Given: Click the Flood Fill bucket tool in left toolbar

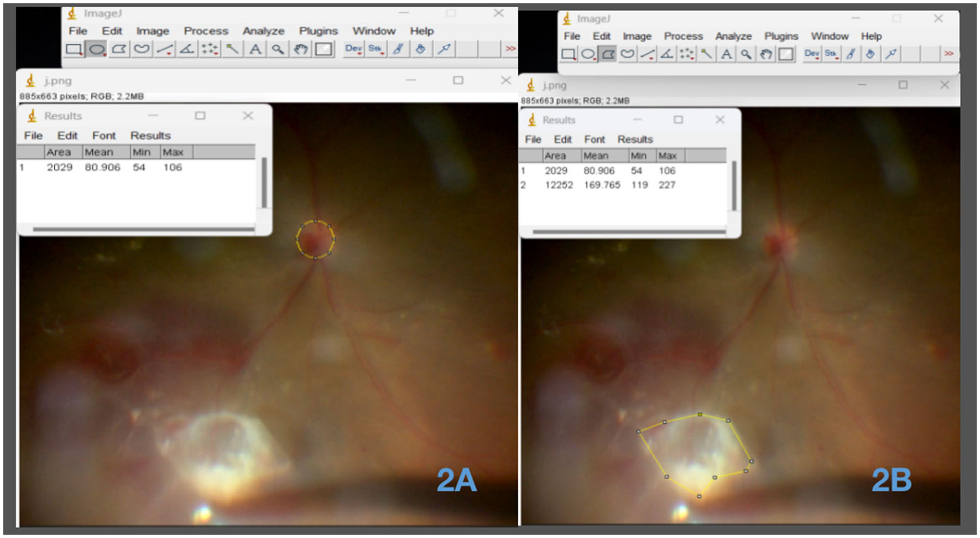Looking at the screenshot, I should point(420,49).
